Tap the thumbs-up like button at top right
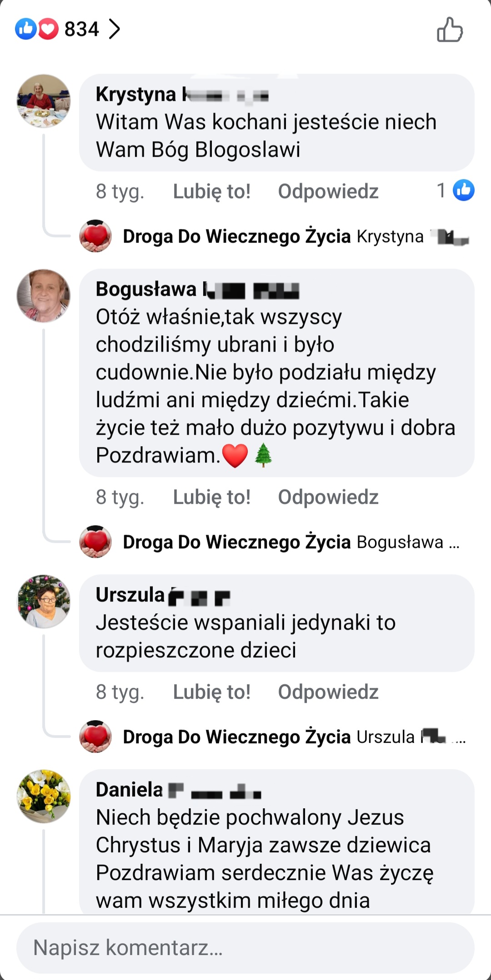 [450, 30]
